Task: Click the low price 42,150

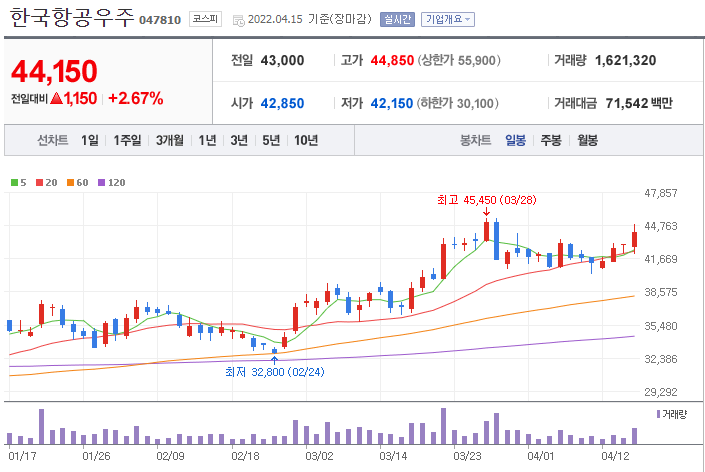Action: click(392, 103)
